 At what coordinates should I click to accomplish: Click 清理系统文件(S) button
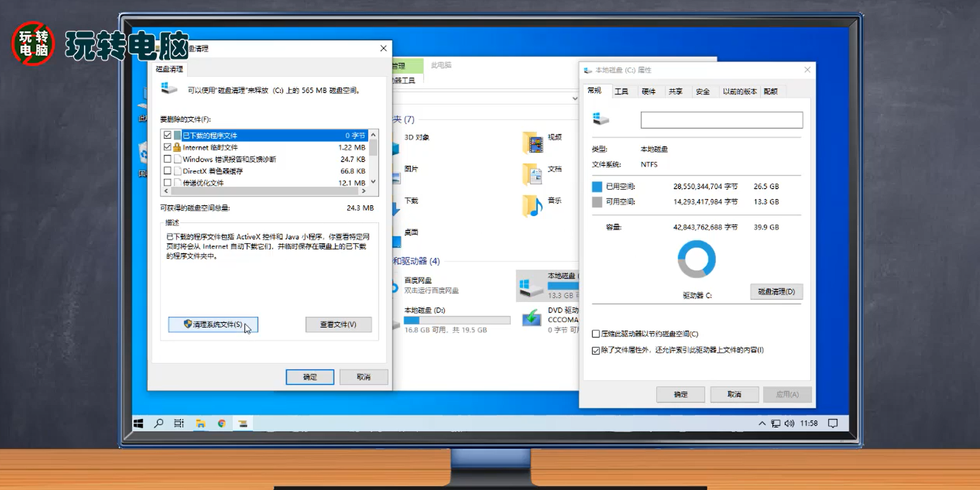[x=213, y=325]
